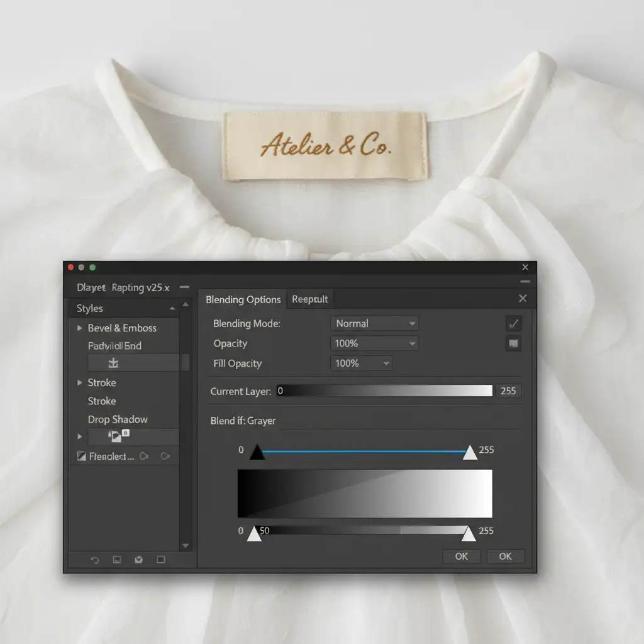Click the empty square icon in the bottom toolbar

[161, 560]
